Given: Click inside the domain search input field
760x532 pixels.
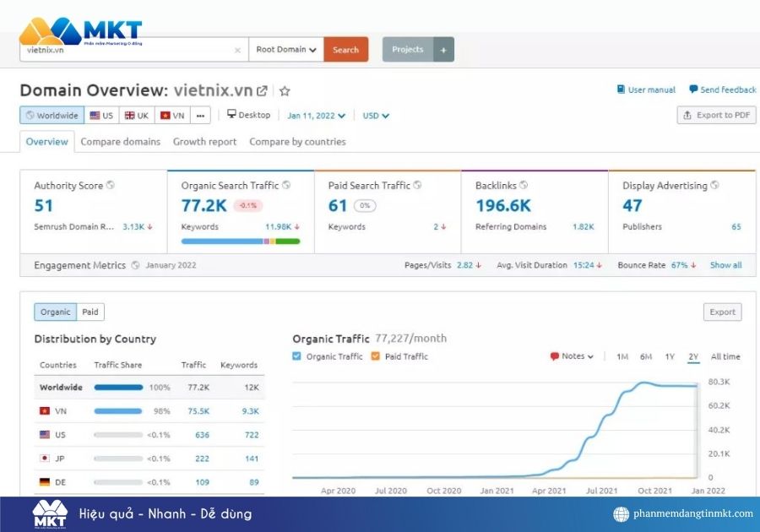Looking at the screenshot, I should coord(127,50).
